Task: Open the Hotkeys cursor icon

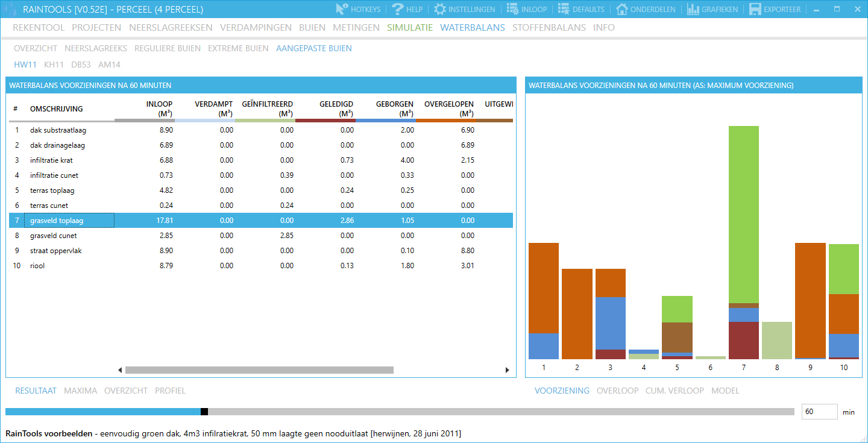Action: point(342,9)
